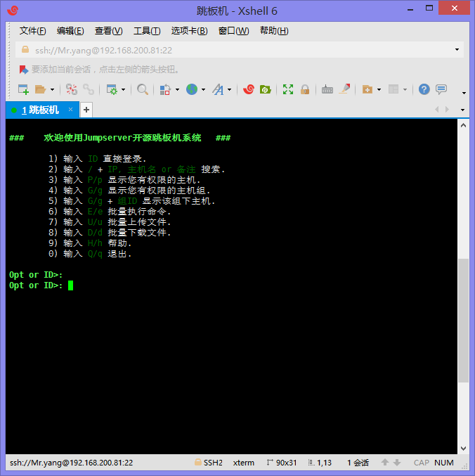This screenshot has width=475, height=476.
Task: Click the 1 会话 session count
Action: [x=358, y=463]
